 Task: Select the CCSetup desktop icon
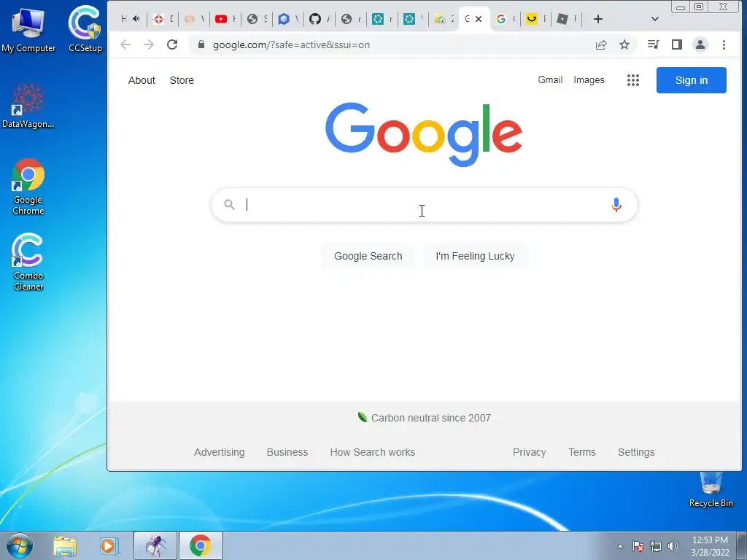coord(85,29)
